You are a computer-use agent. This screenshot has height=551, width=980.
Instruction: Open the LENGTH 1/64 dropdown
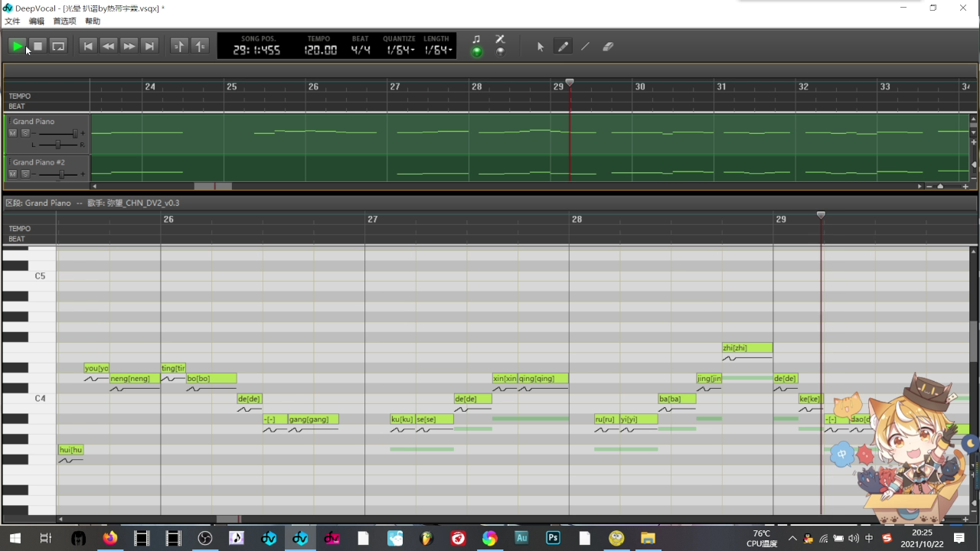[438, 51]
